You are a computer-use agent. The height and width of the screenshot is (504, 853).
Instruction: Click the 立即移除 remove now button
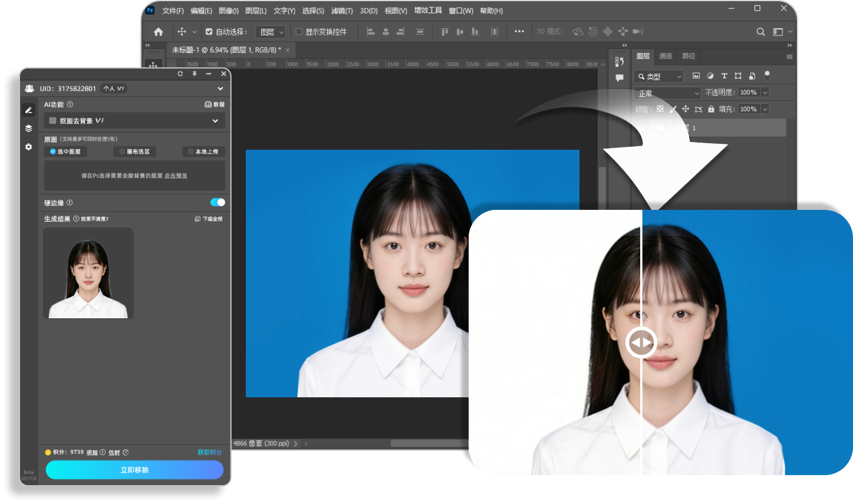134,470
